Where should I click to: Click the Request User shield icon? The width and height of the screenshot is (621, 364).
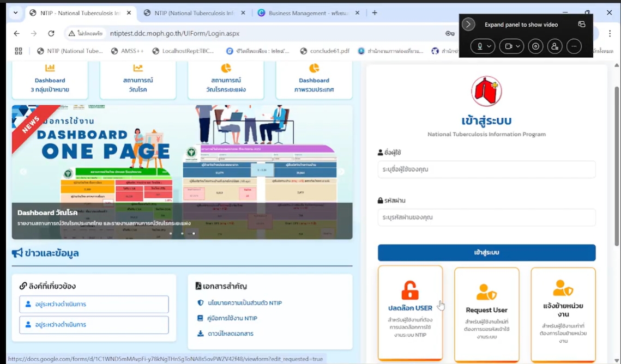[486, 292]
